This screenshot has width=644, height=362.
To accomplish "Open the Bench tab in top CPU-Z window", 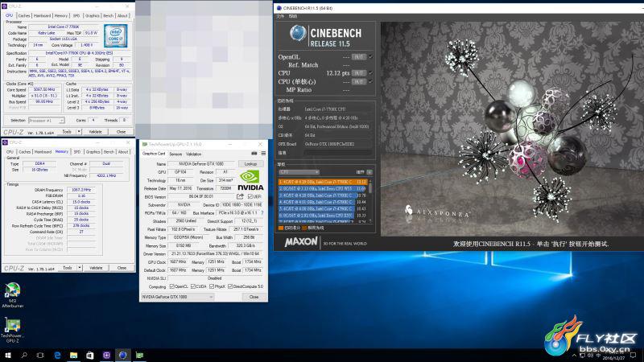I will (x=108, y=15).
